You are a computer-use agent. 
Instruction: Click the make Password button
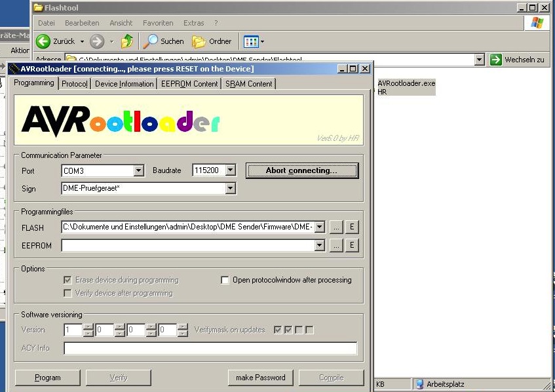point(260,378)
